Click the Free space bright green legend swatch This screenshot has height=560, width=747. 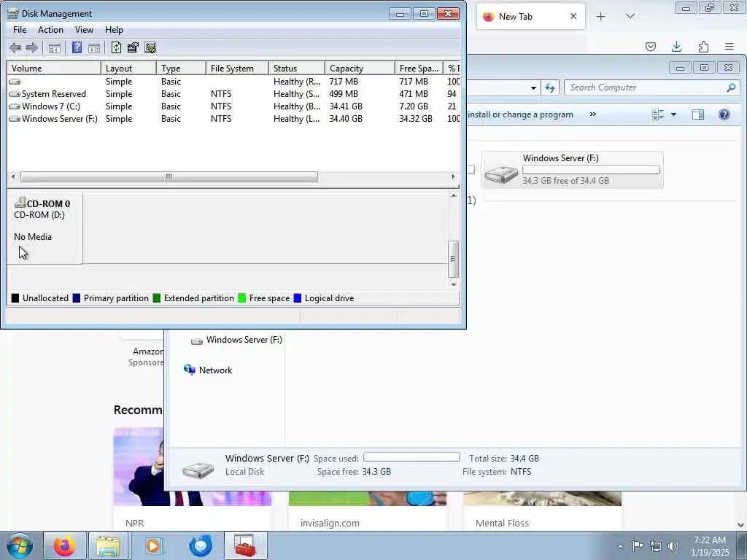point(242,298)
